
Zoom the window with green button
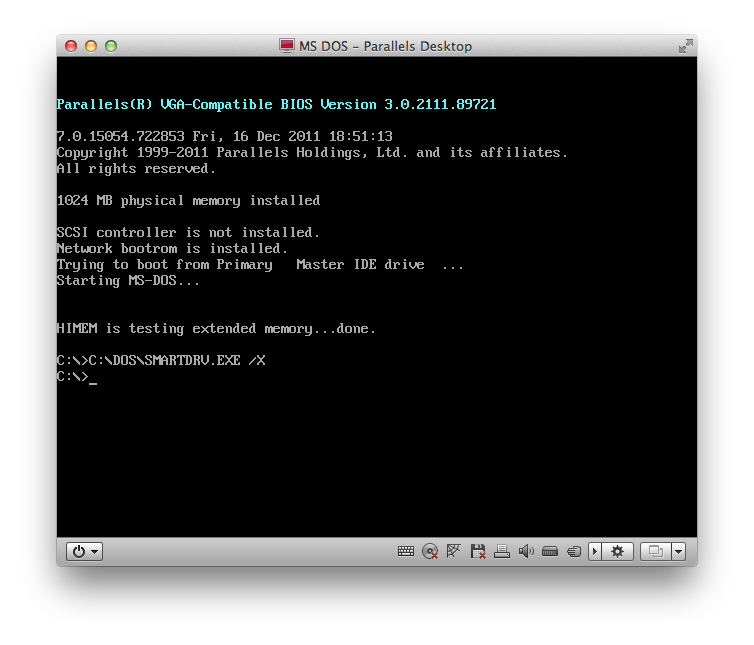[x=111, y=46]
